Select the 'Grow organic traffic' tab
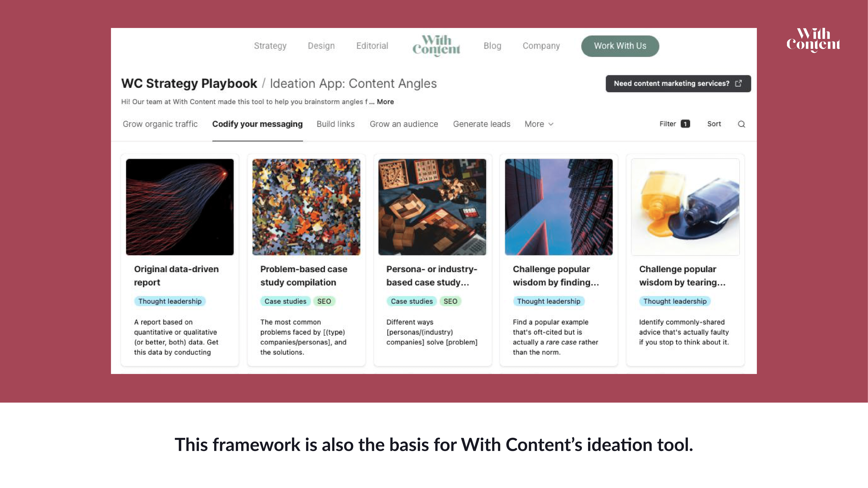The image size is (868, 488). (x=160, y=124)
